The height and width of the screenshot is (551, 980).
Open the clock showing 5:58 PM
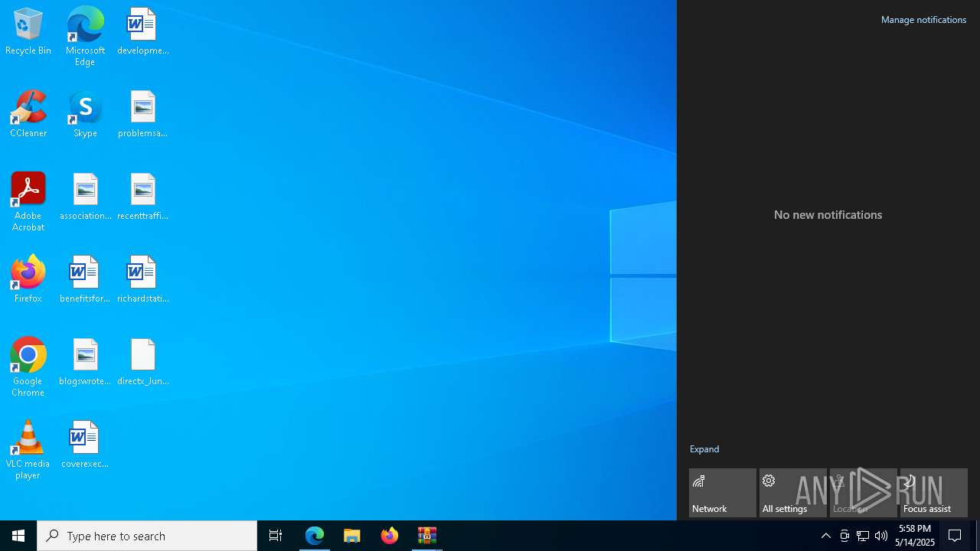tap(915, 536)
